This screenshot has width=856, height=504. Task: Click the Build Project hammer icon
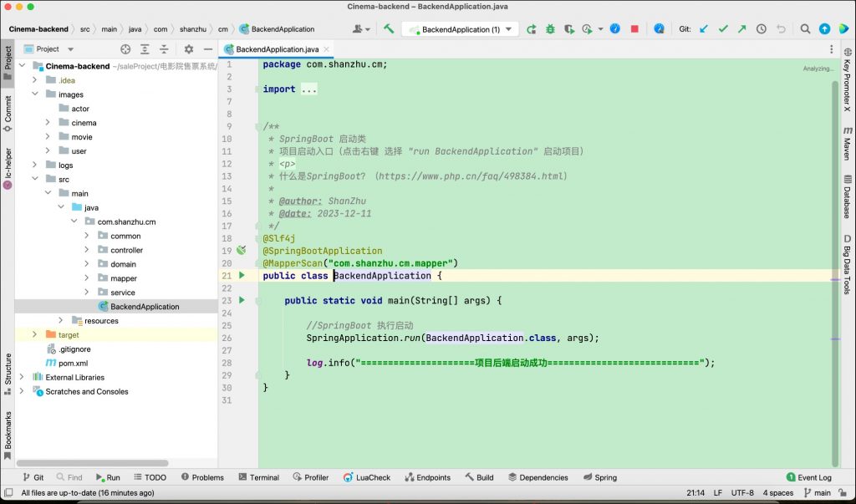point(389,28)
